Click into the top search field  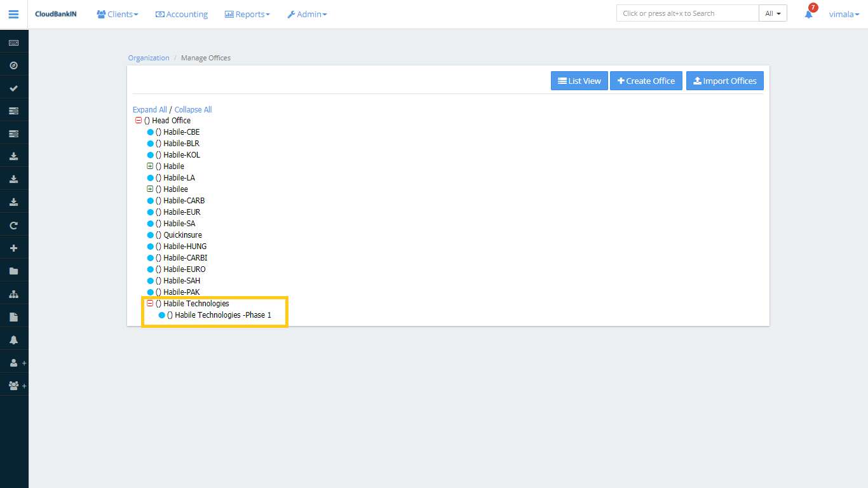pyautogui.click(x=687, y=13)
